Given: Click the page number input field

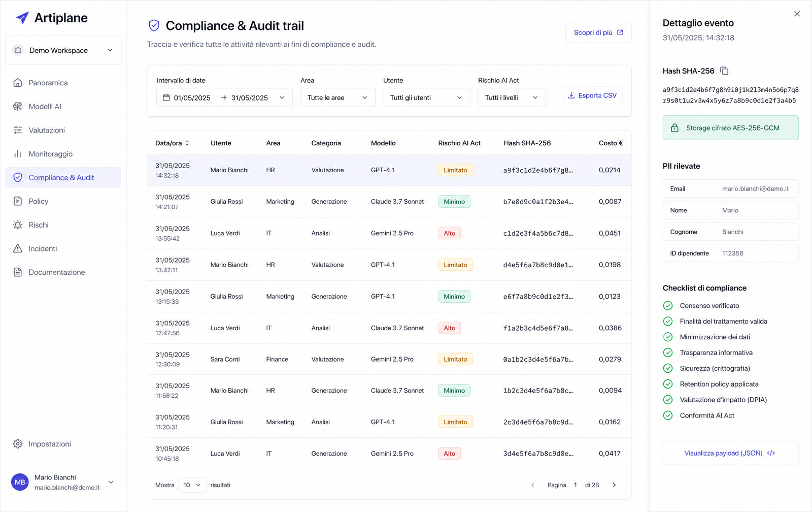Looking at the screenshot, I should click(x=575, y=485).
